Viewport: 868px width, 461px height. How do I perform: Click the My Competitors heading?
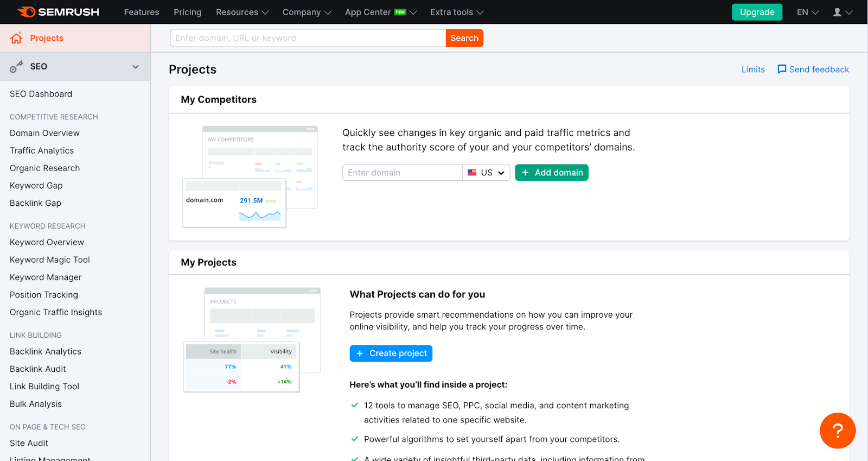click(x=219, y=99)
